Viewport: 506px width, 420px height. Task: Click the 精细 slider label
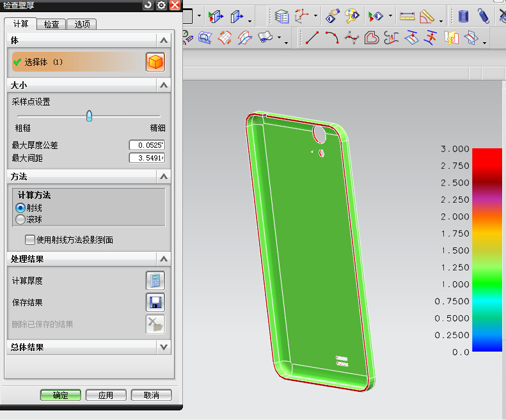coord(157,128)
